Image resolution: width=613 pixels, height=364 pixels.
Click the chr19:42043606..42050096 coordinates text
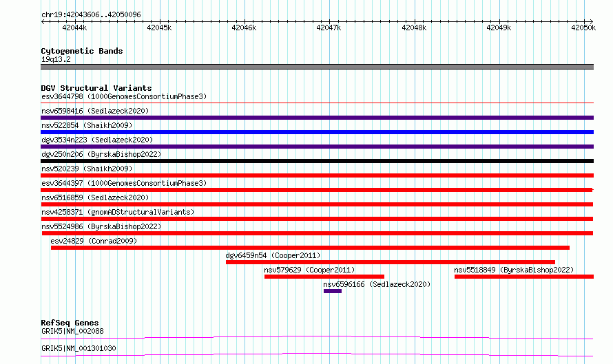coord(91,14)
